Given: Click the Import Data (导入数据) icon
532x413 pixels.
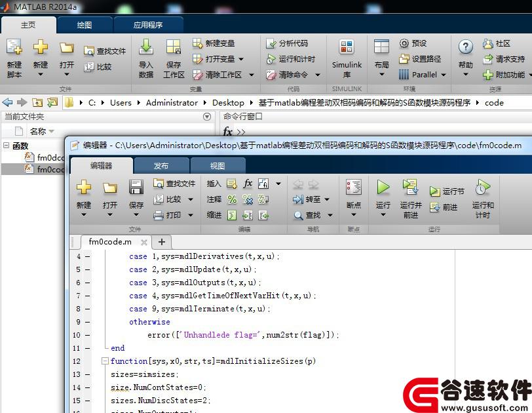Looking at the screenshot, I should (146, 47).
